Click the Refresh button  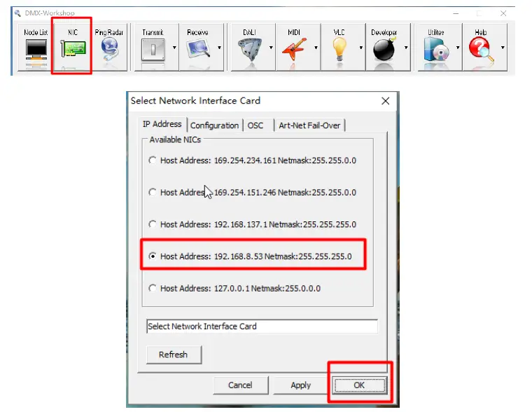click(x=174, y=355)
